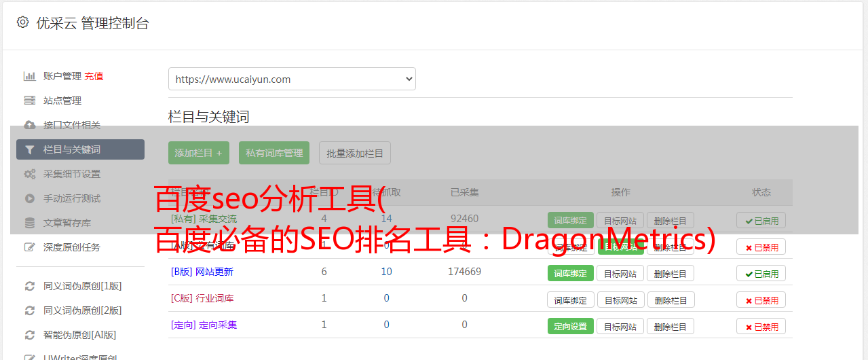
Task: Click 词库绑定 for 网站更新 row
Action: pos(571,274)
